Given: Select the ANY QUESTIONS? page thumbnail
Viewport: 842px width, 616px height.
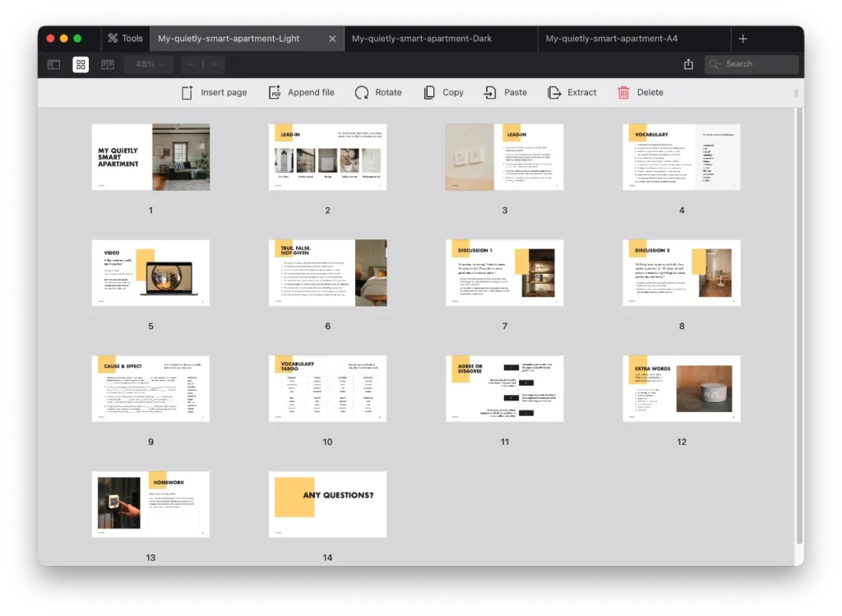Looking at the screenshot, I should coord(327,504).
